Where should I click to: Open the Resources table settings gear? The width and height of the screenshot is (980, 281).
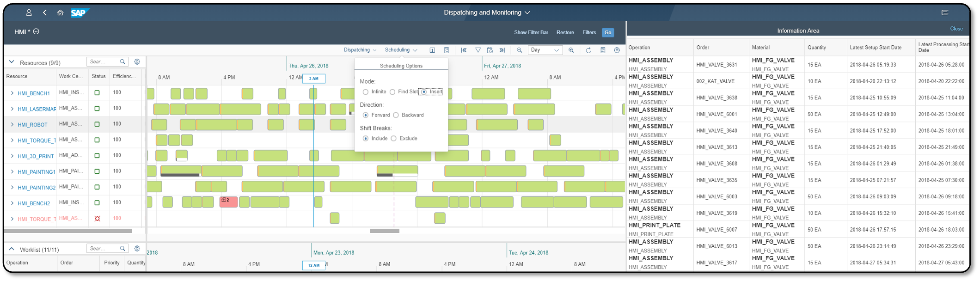tap(137, 61)
